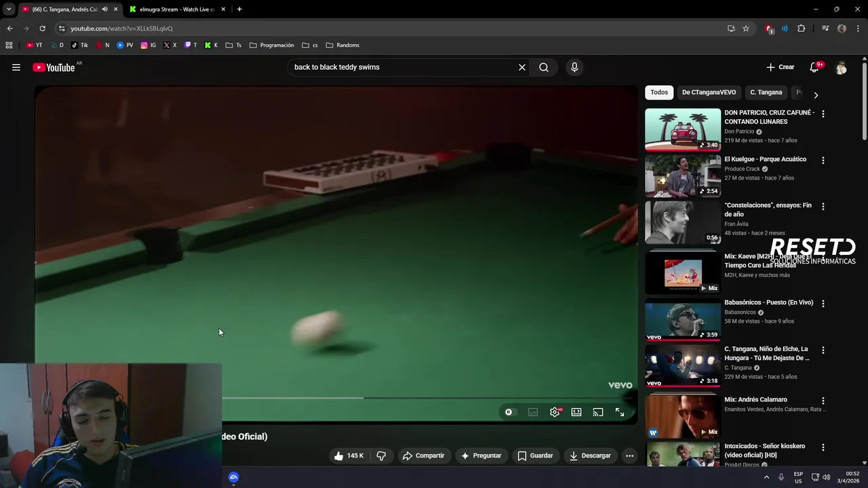Open options for Contando Lunares video
This screenshot has height=488, width=868.
[823, 115]
